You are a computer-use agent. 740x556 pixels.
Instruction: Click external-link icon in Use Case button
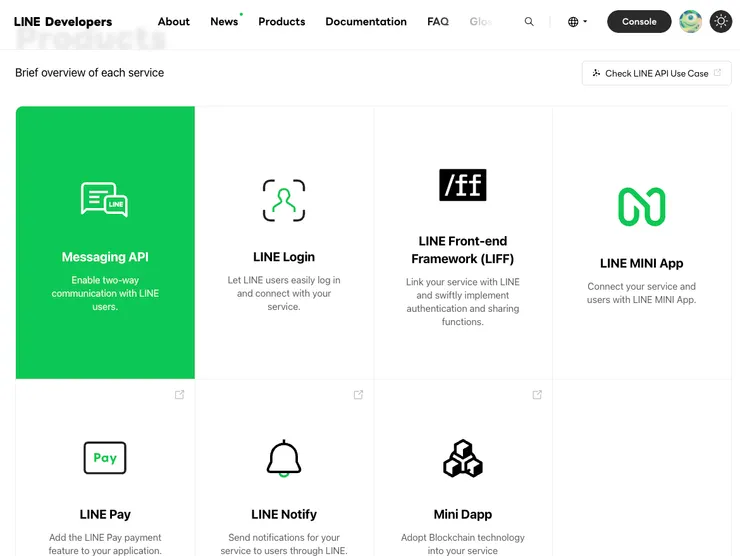[717, 73]
